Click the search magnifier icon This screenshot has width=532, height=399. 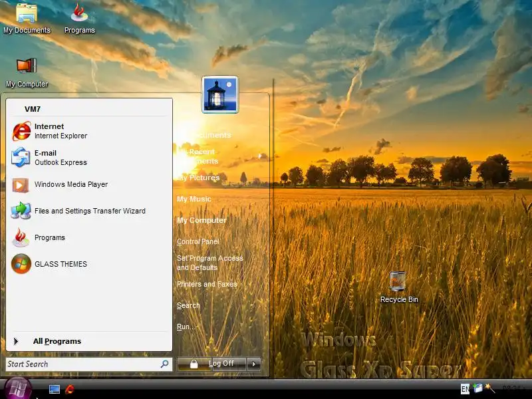click(x=164, y=364)
